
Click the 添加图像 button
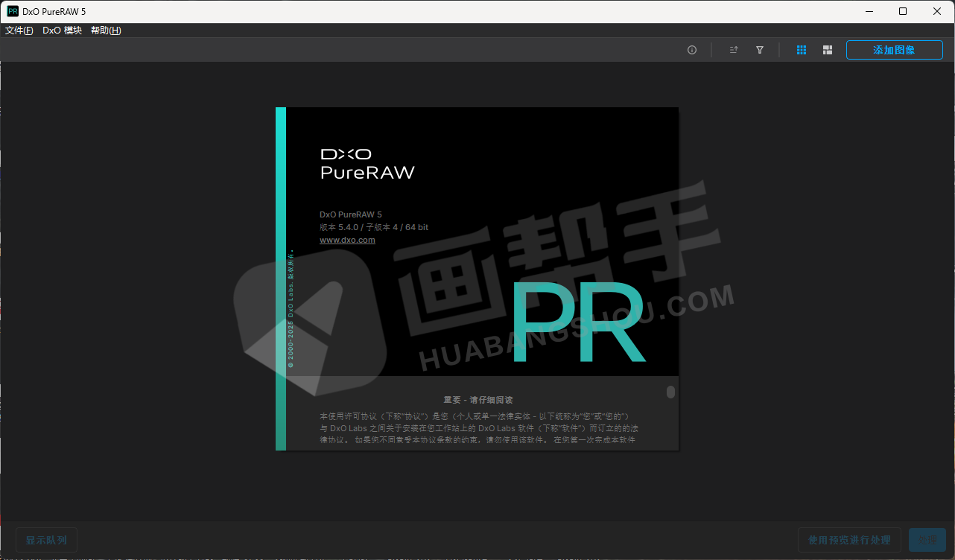[894, 50]
